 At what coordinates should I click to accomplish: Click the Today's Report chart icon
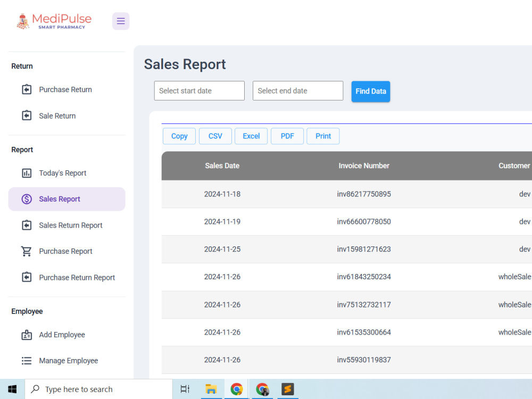[27, 173]
